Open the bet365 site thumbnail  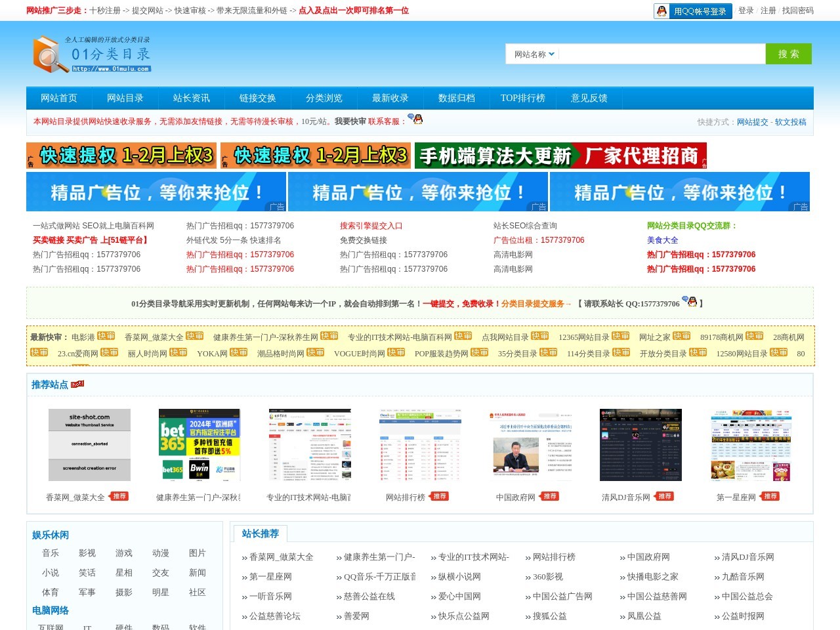click(199, 445)
